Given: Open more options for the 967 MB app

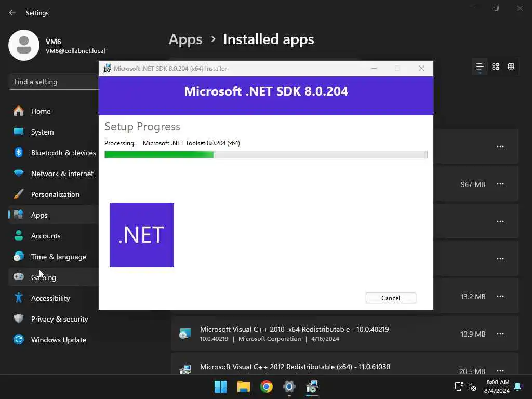Looking at the screenshot, I should pyautogui.click(x=500, y=184).
